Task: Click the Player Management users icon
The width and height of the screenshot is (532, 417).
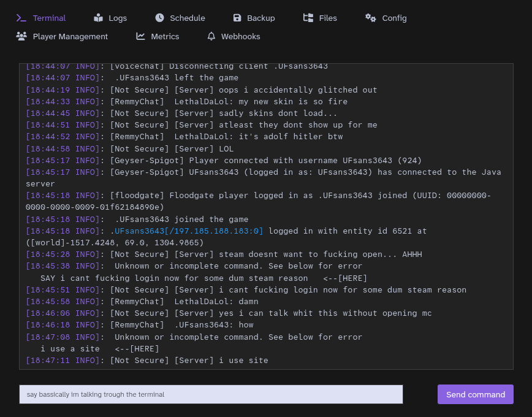Action: tap(21, 37)
